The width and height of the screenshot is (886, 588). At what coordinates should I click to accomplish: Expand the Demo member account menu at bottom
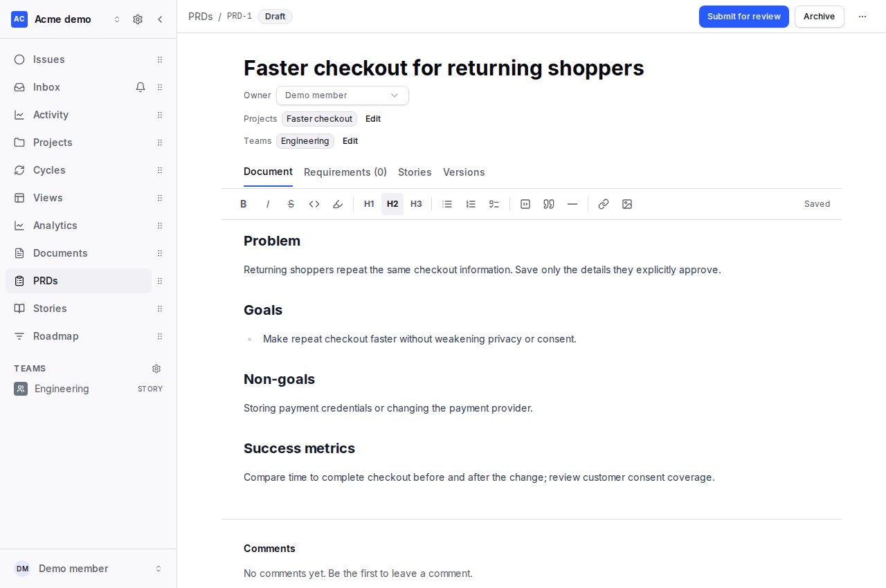click(89, 569)
